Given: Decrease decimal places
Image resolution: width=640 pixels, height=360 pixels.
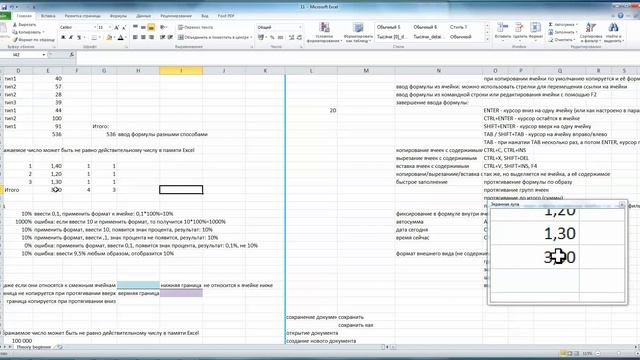Looking at the screenshot, I should [x=300, y=37].
